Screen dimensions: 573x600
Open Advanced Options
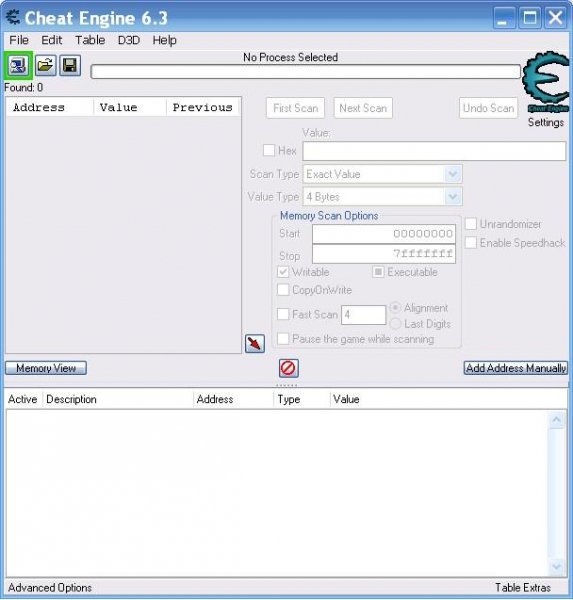[50, 587]
